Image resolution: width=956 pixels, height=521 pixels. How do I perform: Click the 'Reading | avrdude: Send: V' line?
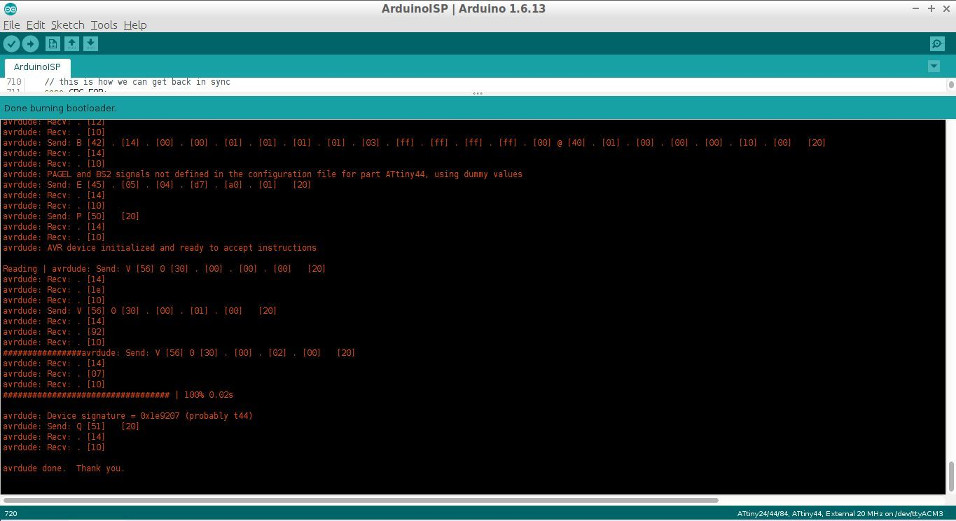pos(164,269)
